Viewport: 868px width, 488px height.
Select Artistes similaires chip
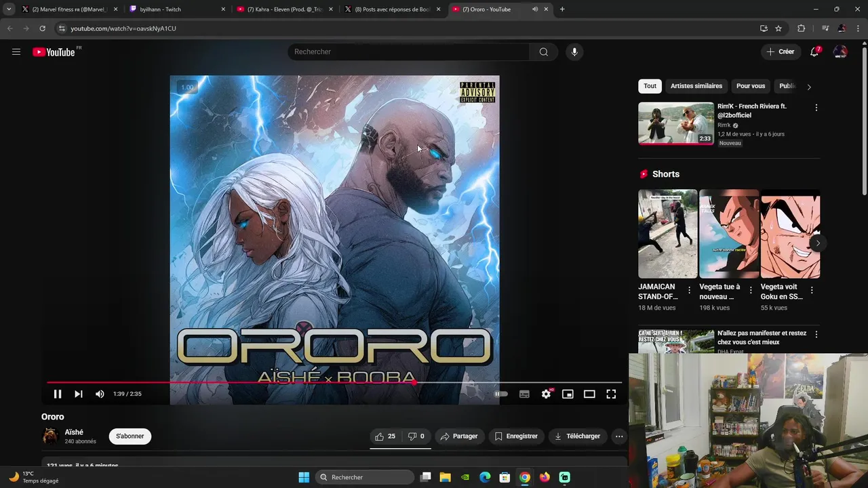pyautogui.click(x=696, y=86)
